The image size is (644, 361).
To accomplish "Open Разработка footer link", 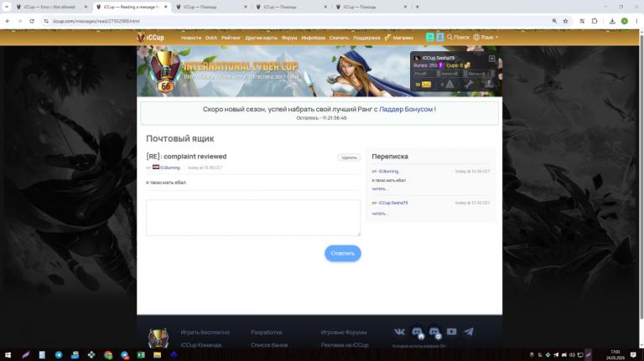I will coord(266,333).
